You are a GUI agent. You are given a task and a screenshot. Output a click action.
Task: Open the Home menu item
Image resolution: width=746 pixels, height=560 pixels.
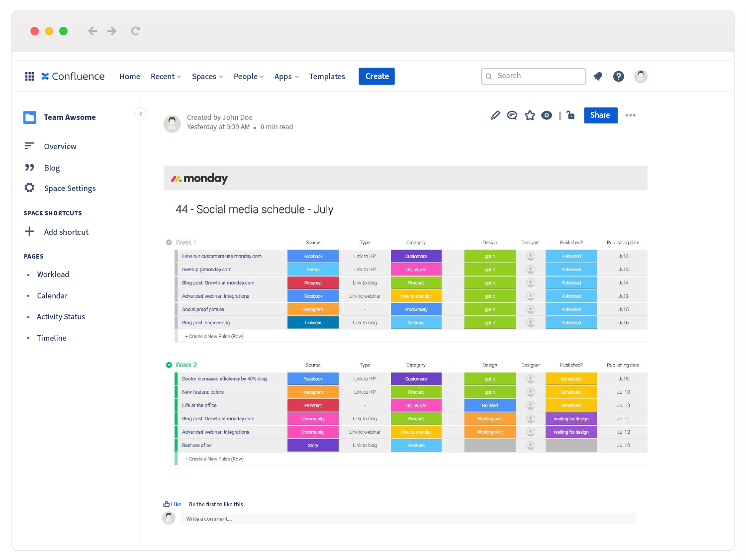pos(130,77)
